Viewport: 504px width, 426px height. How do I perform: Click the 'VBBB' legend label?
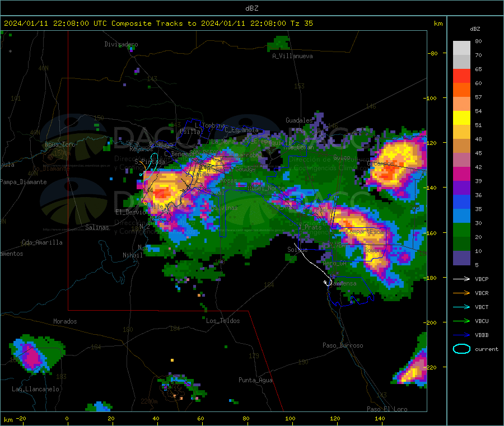click(482, 335)
